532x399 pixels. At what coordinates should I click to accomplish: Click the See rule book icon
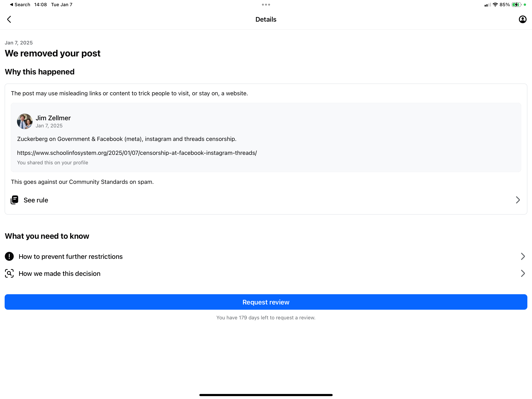click(x=14, y=200)
